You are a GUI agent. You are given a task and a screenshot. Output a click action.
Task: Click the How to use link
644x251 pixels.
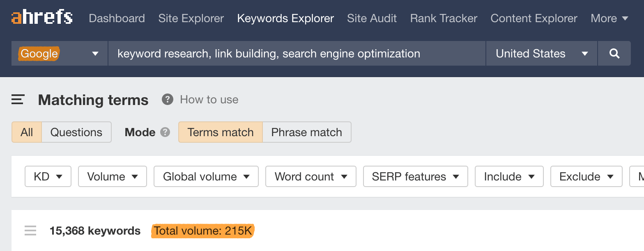click(209, 100)
